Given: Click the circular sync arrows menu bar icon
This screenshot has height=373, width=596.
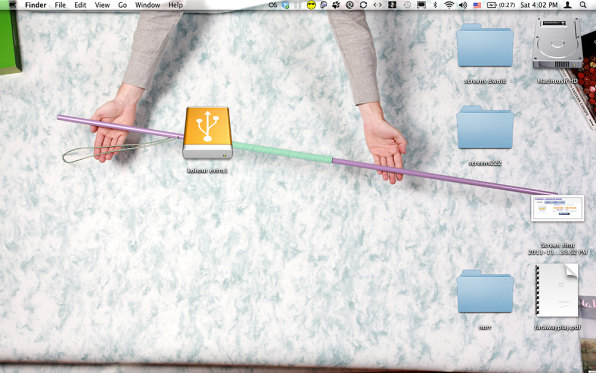Looking at the screenshot, I should click(x=363, y=5).
